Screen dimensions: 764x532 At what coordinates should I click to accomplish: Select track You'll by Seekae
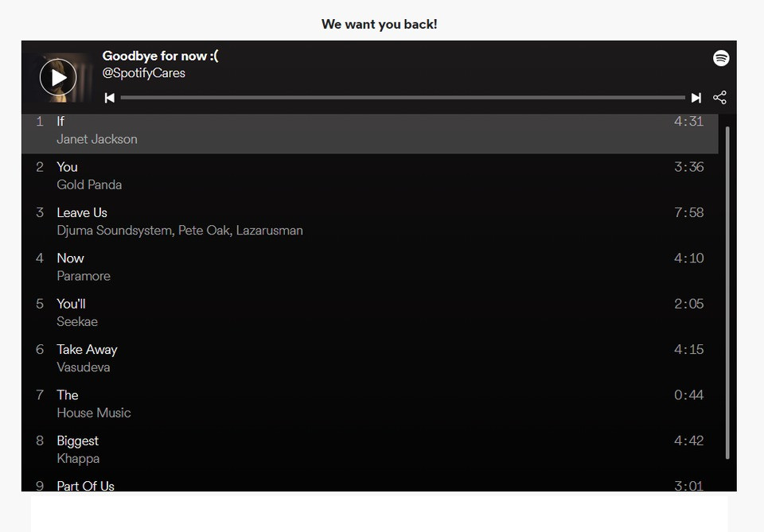(370, 313)
